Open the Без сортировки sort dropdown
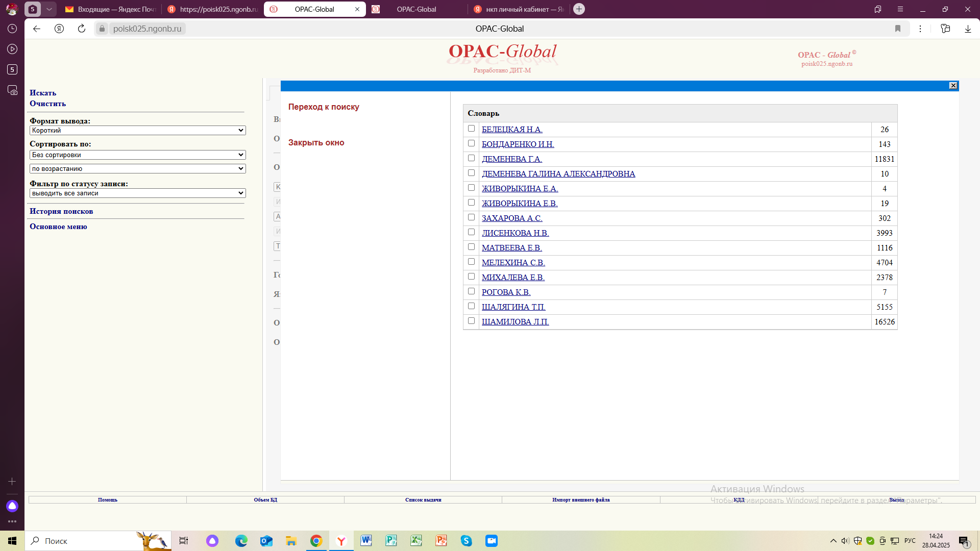Image resolution: width=980 pixels, height=551 pixels. [x=138, y=155]
